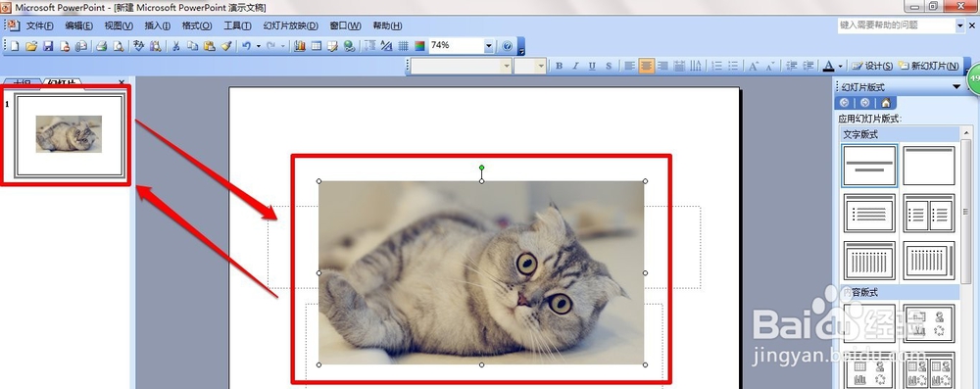The width and height of the screenshot is (980, 389).
Task: Click the 设计(S) button
Action: coord(872,66)
